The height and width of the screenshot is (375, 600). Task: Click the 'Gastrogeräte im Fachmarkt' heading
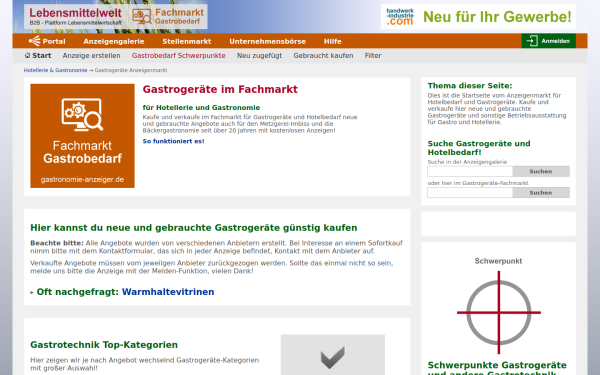point(220,89)
